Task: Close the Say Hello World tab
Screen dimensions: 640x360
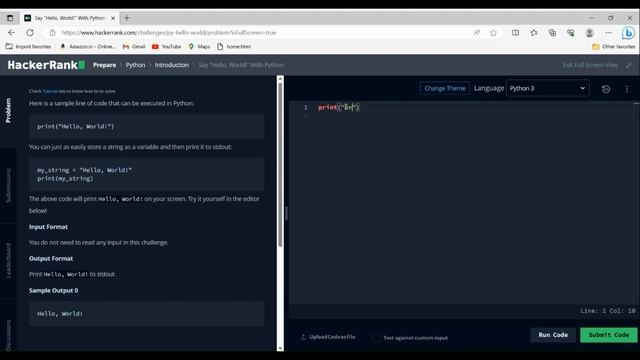Action: pyautogui.click(x=113, y=18)
